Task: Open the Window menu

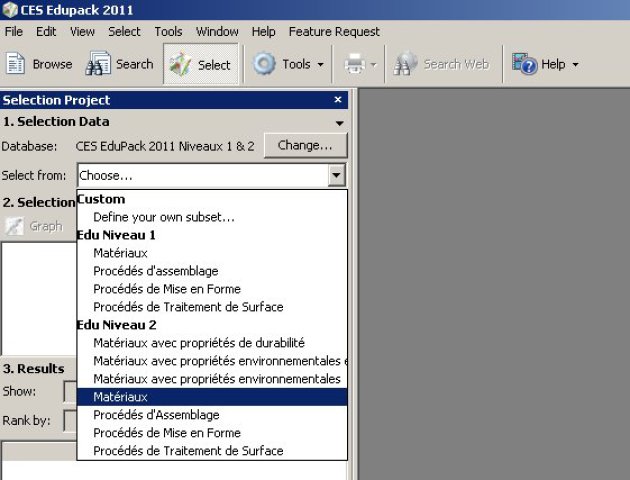Action: [217, 32]
